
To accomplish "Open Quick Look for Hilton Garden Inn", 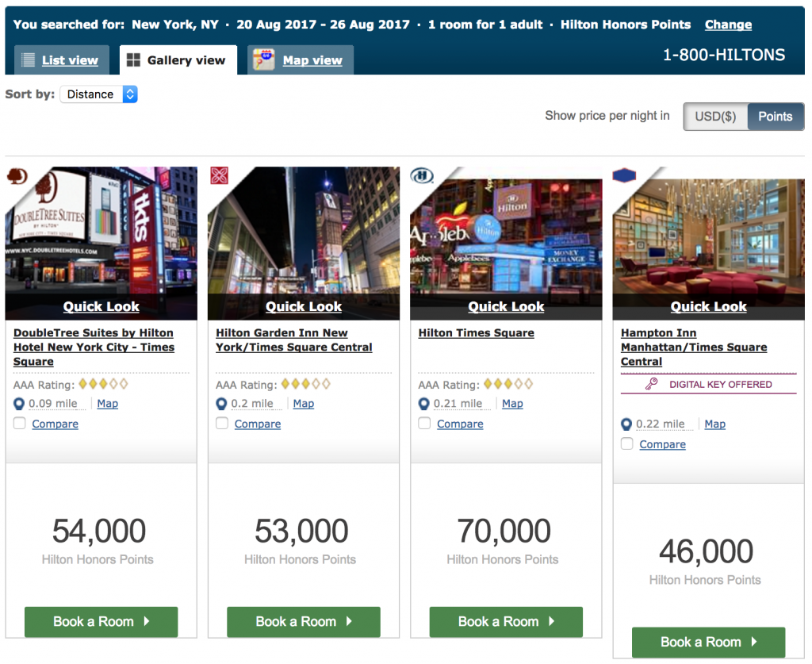I will (x=304, y=307).
